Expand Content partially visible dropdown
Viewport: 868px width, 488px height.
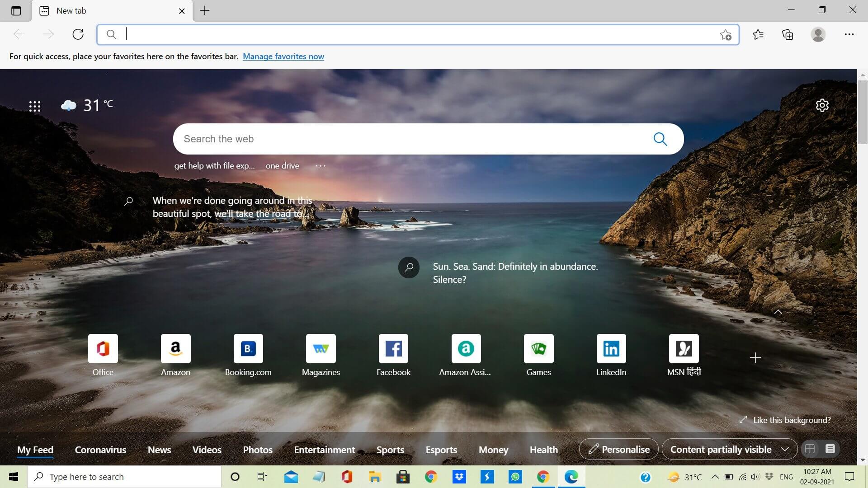[x=785, y=449]
